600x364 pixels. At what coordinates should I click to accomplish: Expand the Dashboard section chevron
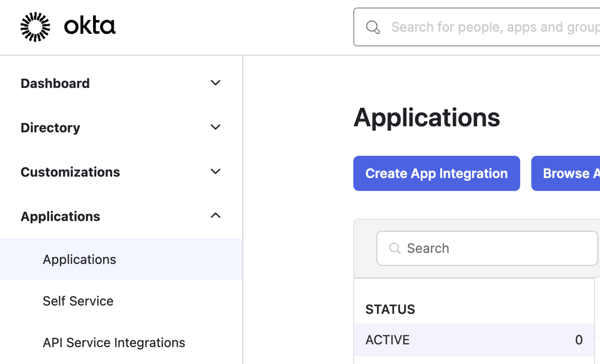point(215,83)
